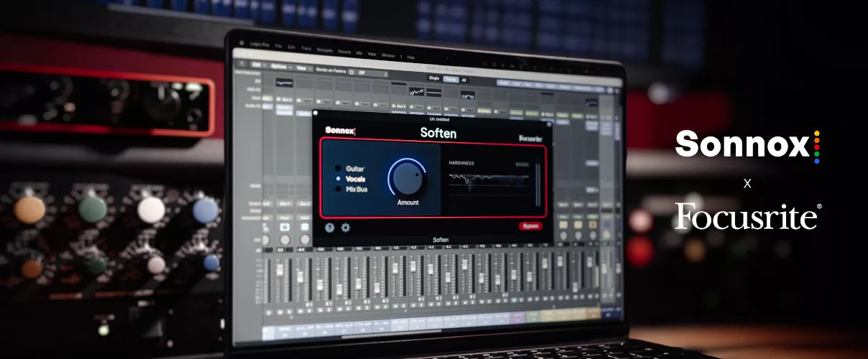Open the Soften help question mark icon
The image size is (868, 359).
tap(330, 227)
